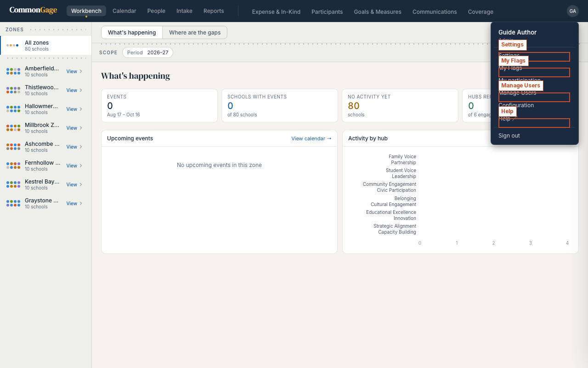Click the All zones dots icon
588x368 pixels.
(x=12, y=46)
